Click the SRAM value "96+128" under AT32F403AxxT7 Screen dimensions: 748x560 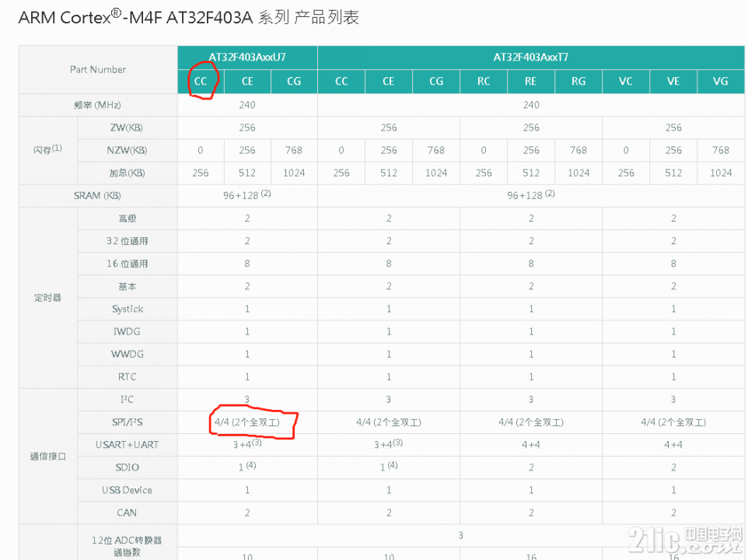click(x=531, y=195)
